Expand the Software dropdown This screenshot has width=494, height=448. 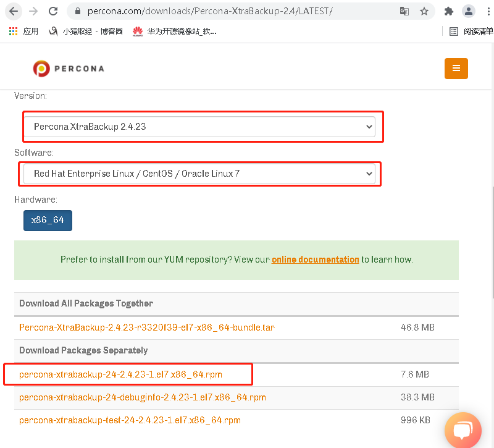[199, 174]
